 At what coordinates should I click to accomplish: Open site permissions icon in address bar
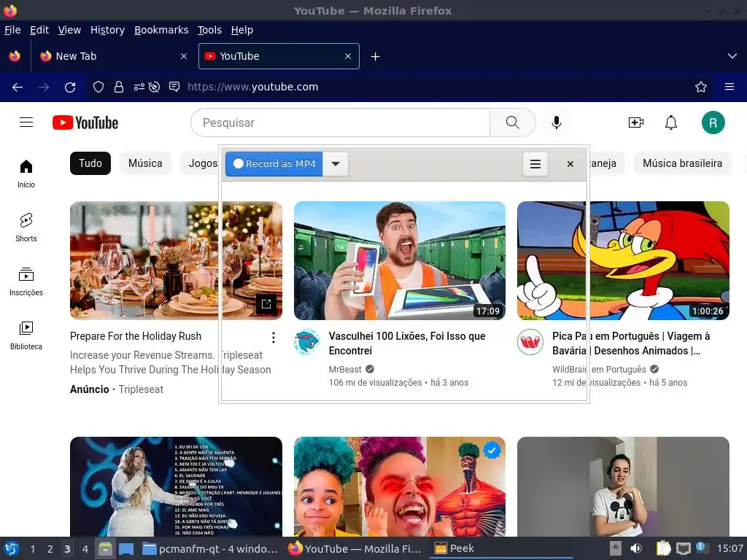tap(139, 87)
